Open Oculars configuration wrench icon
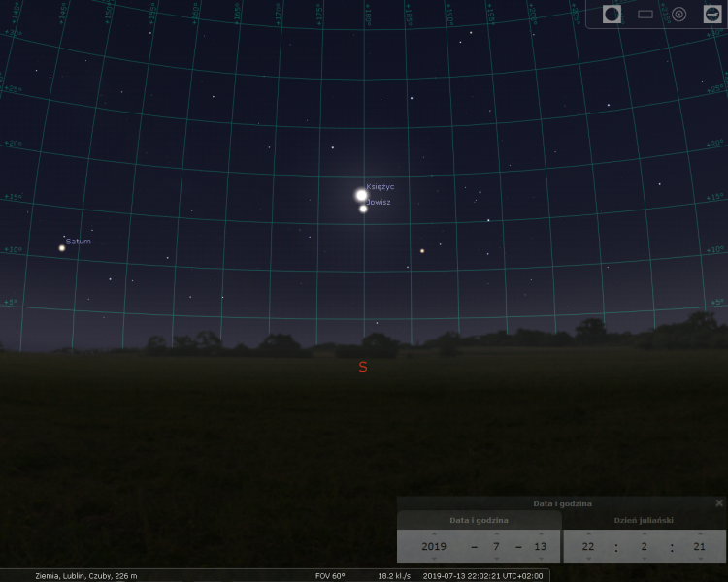Image resolution: width=728 pixels, height=582 pixels. click(x=711, y=15)
